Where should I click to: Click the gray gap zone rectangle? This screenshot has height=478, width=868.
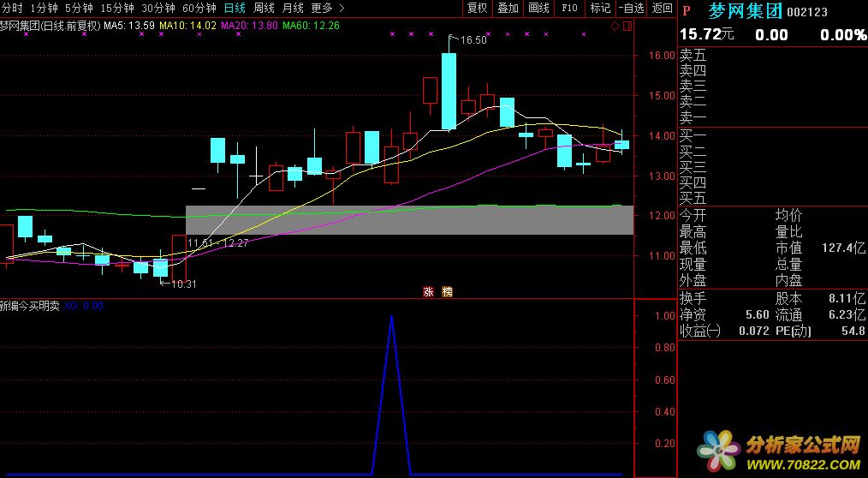(409, 220)
